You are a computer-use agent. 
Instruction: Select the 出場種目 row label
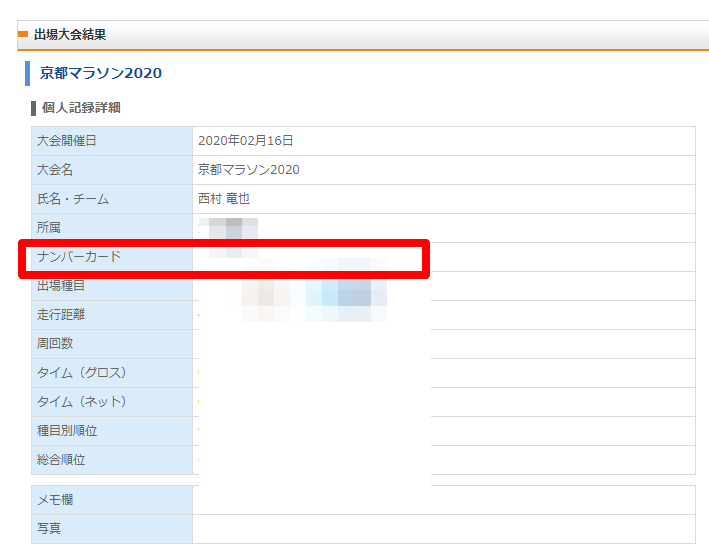pyautogui.click(x=61, y=286)
